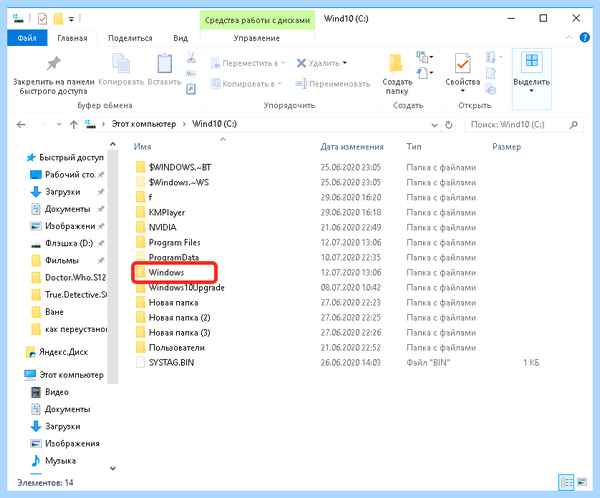Viewport: 600px width, 498px height.
Task: Click Этот компьютер in address breadcrumb
Action: [x=143, y=124]
